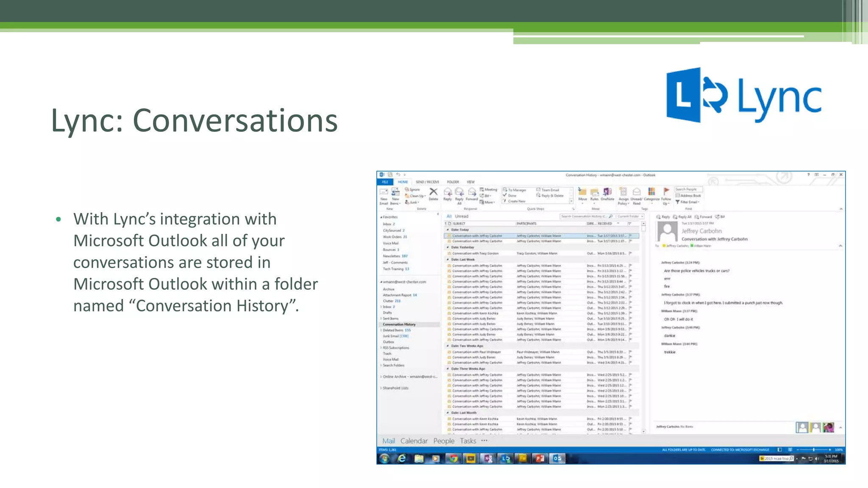Toggle flag on Tracy Gordon conversation row

631,253
